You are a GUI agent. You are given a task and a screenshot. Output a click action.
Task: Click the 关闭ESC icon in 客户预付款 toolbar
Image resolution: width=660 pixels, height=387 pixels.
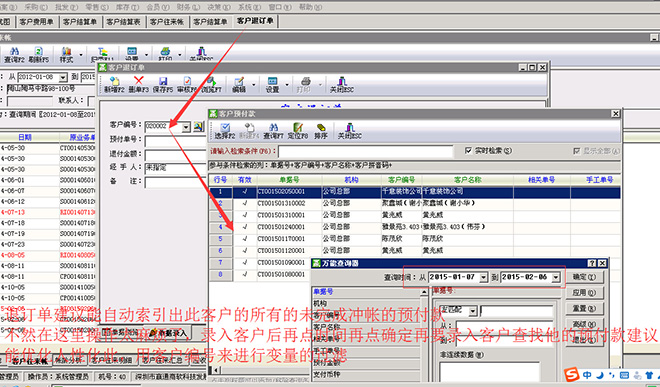(x=349, y=128)
